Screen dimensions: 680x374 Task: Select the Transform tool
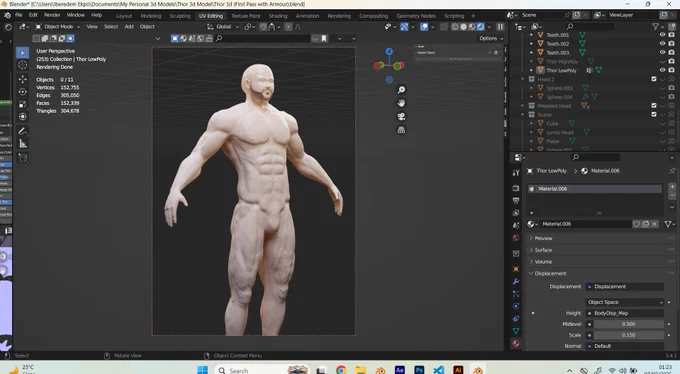(x=23, y=117)
